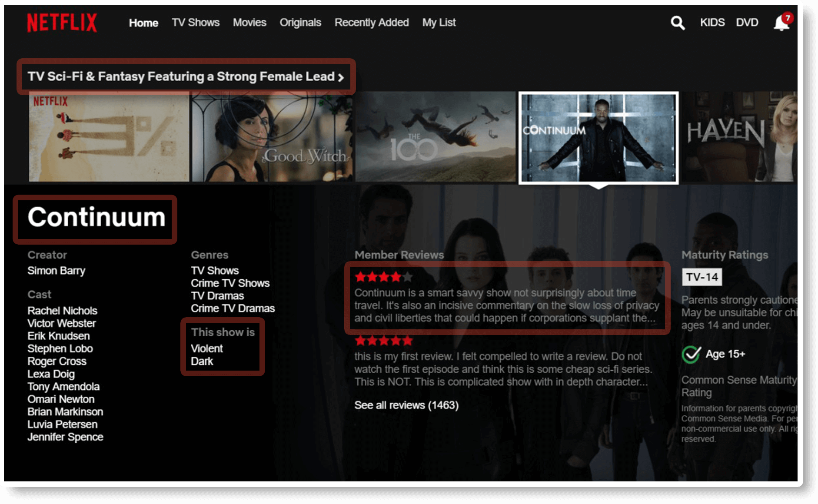This screenshot has height=504, width=818.
Task: Open cast member Luvia Petersen
Action: [63, 424]
